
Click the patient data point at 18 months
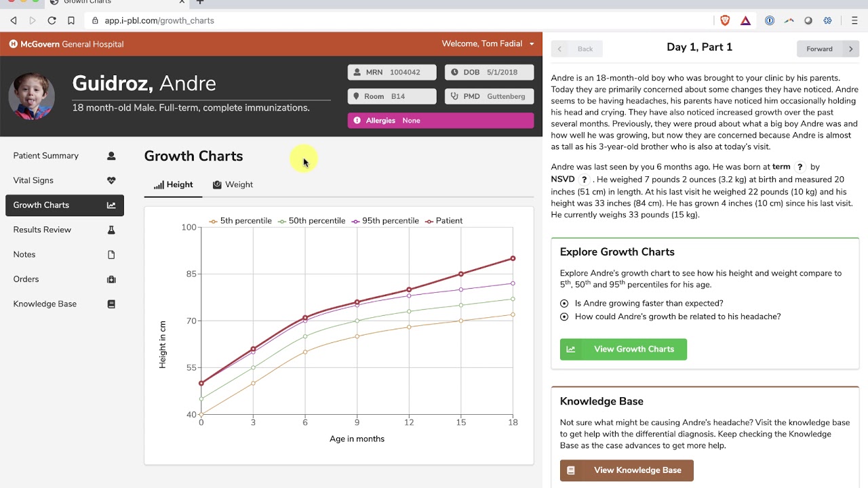(x=513, y=258)
